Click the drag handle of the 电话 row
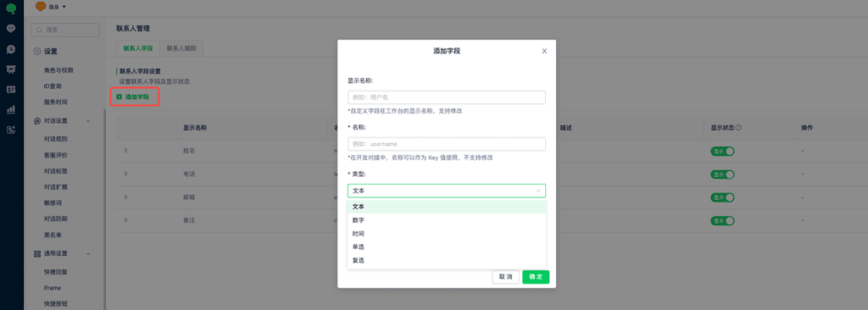Image resolution: width=868 pixels, height=310 pixels. click(x=126, y=174)
